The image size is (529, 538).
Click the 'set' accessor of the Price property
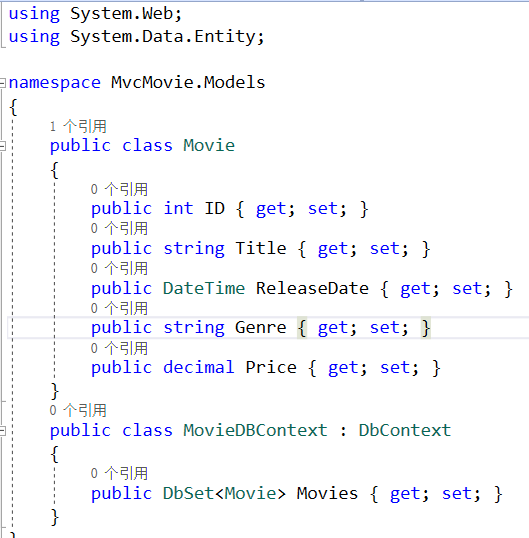click(x=395, y=368)
